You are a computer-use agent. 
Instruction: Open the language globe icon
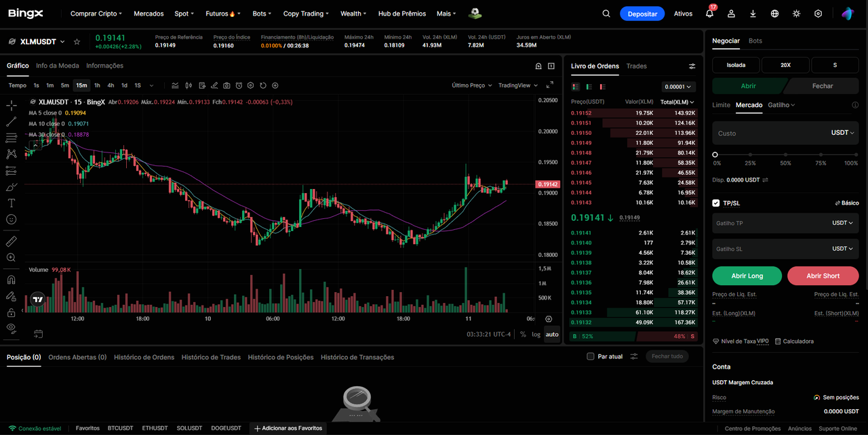point(774,14)
